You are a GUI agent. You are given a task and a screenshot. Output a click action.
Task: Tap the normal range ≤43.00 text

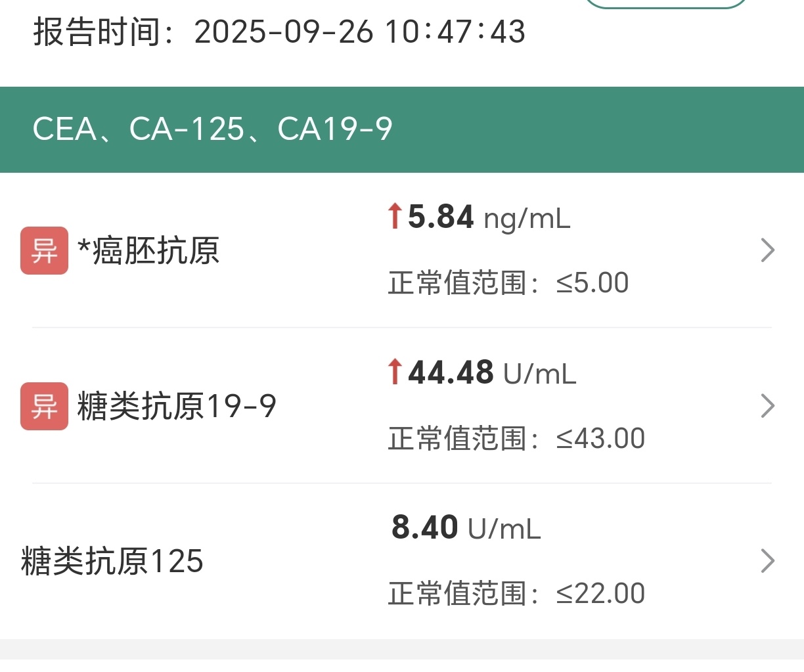pos(516,439)
